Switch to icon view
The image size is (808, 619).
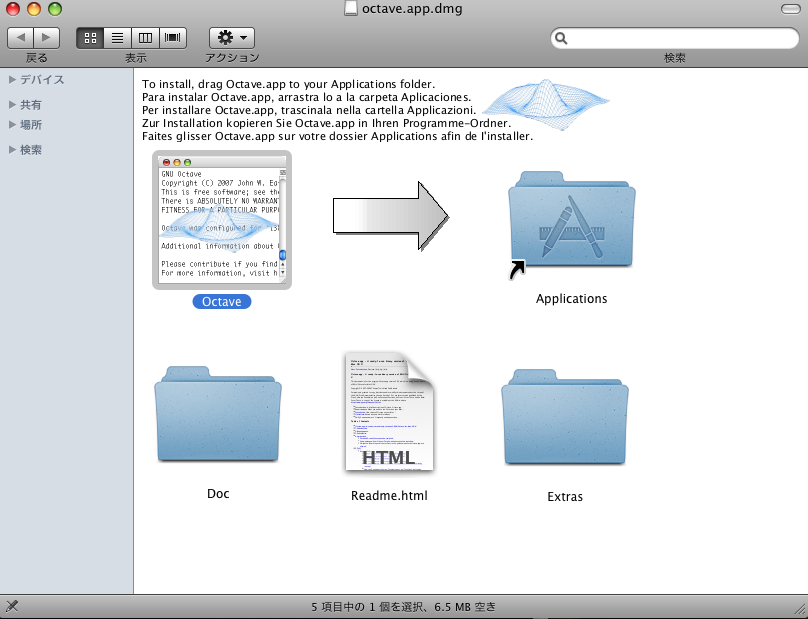(90, 38)
